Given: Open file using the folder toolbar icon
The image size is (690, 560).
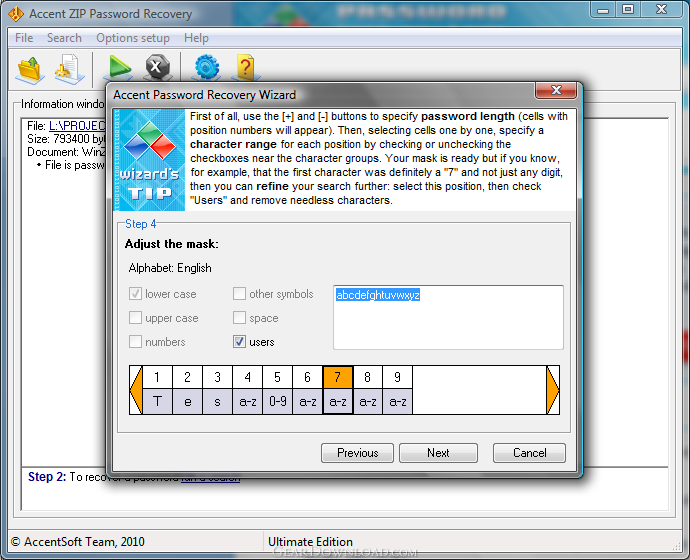Looking at the screenshot, I should tap(29, 70).
